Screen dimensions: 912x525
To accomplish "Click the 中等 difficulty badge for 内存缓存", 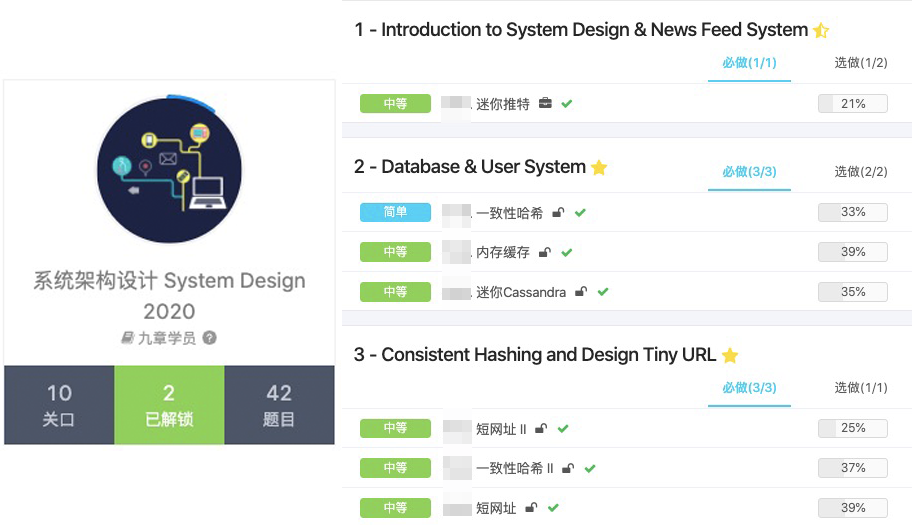I will point(396,252).
